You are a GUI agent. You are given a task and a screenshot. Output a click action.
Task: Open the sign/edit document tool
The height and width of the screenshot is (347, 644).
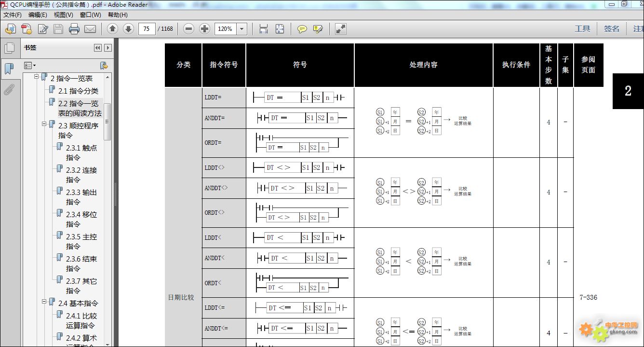43,29
